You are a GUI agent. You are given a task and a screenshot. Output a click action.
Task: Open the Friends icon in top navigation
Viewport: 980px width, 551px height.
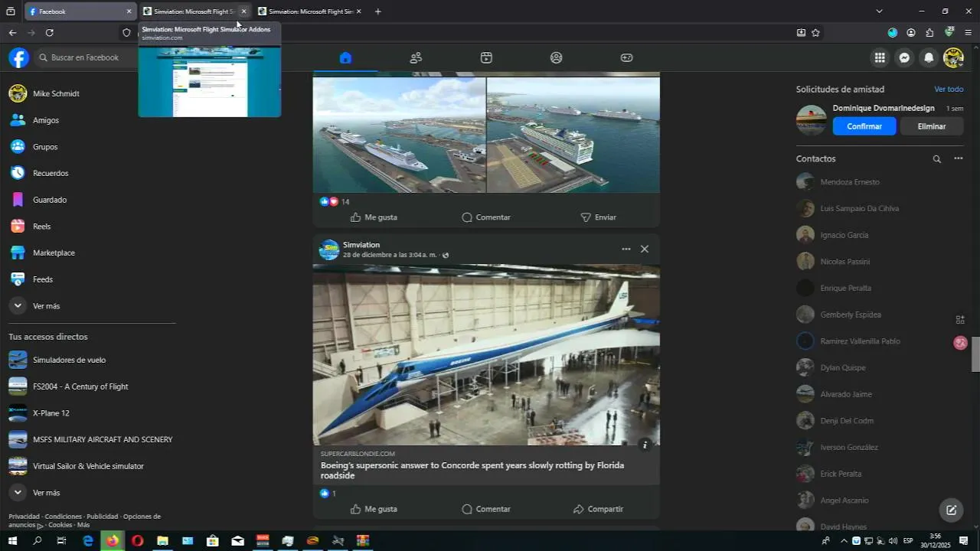(416, 57)
